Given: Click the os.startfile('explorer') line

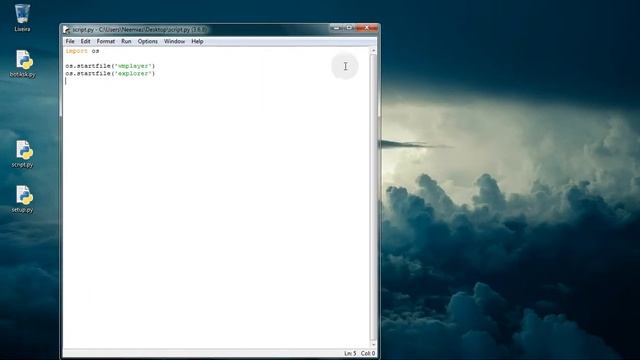Looking at the screenshot, I should [x=110, y=73].
